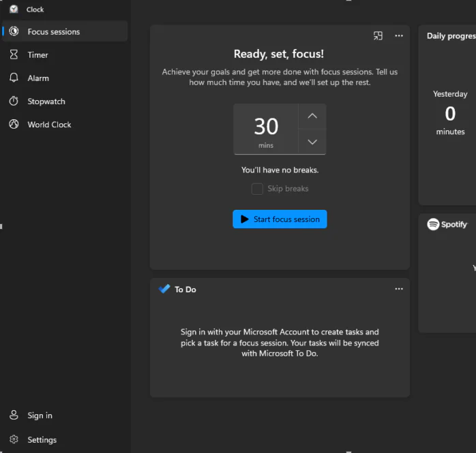476x453 pixels.
Task: Click the Alarm bell icon
Action: pos(14,78)
